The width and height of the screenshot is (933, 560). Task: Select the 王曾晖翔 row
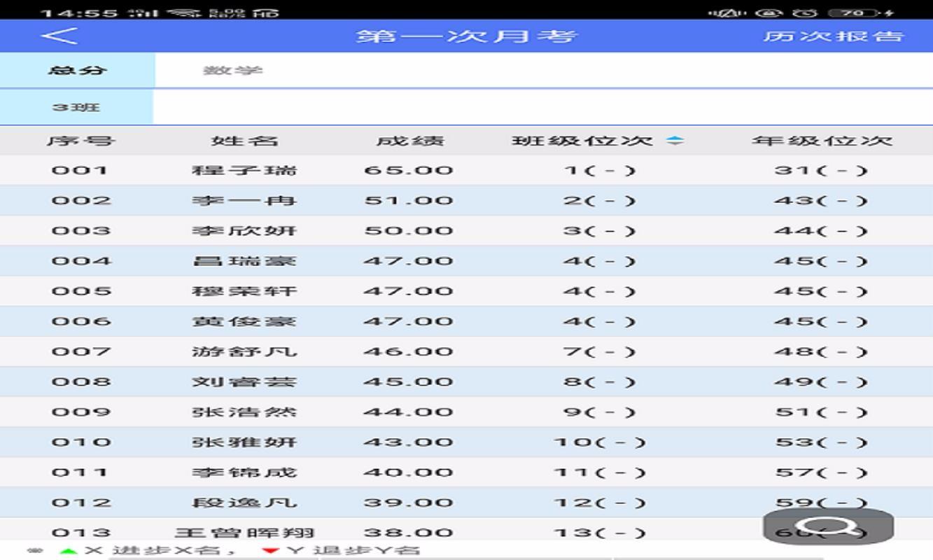point(244,532)
